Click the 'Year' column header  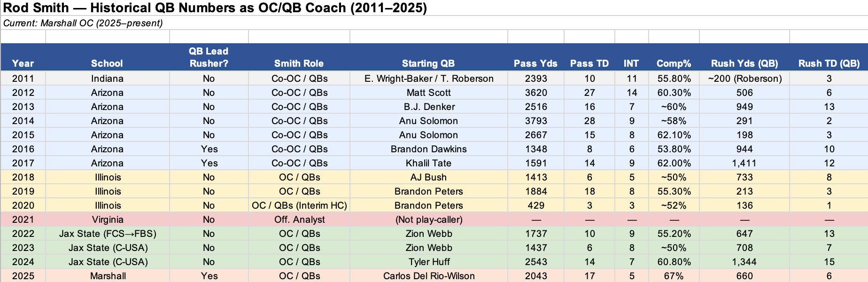(x=23, y=63)
